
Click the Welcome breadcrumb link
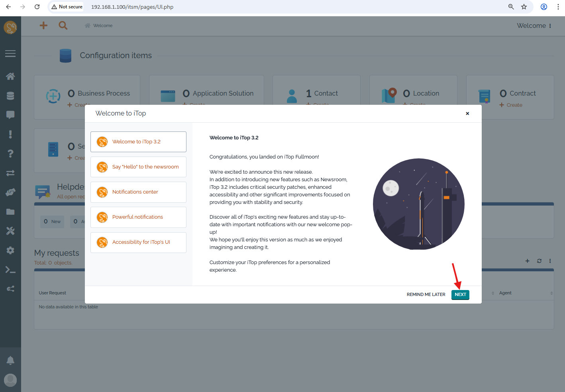tap(103, 25)
